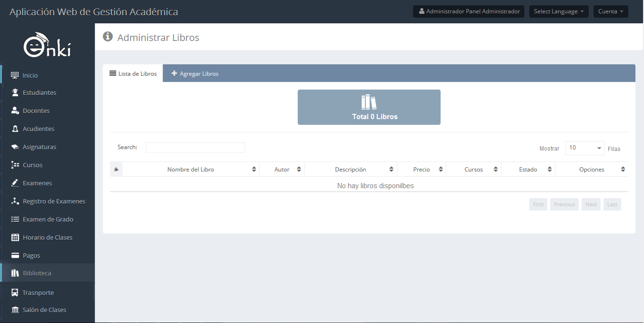Click the Salón de Clases building icon
The width and height of the screenshot is (644, 323).
tap(15, 310)
